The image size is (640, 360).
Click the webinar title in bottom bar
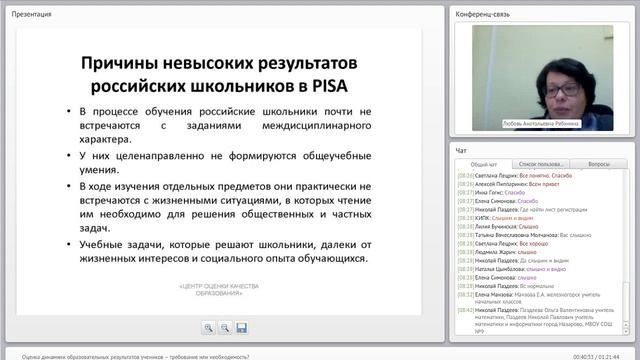point(136,357)
